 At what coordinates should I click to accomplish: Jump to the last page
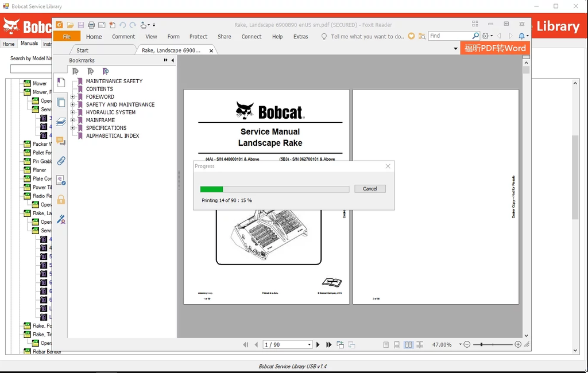click(x=329, y=345)
